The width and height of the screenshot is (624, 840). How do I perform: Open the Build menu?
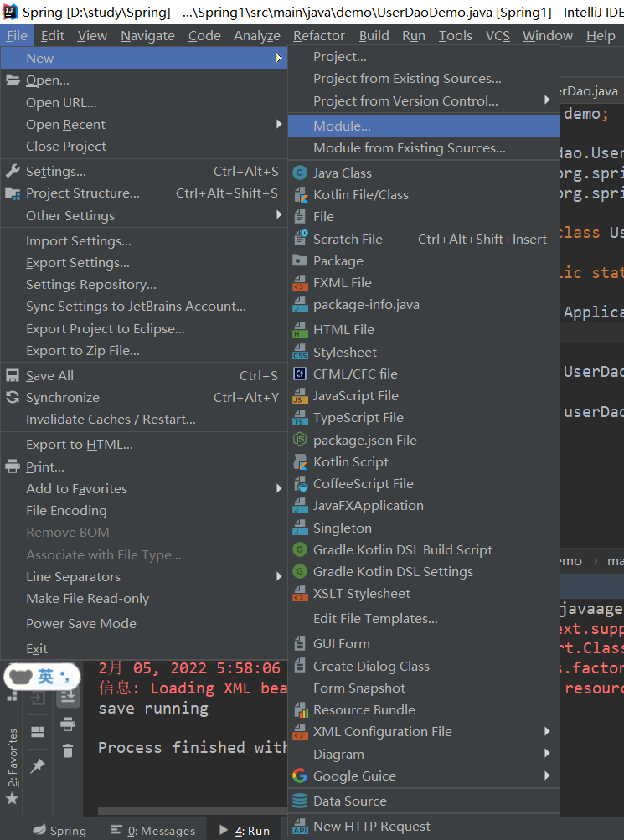point(374,36)
